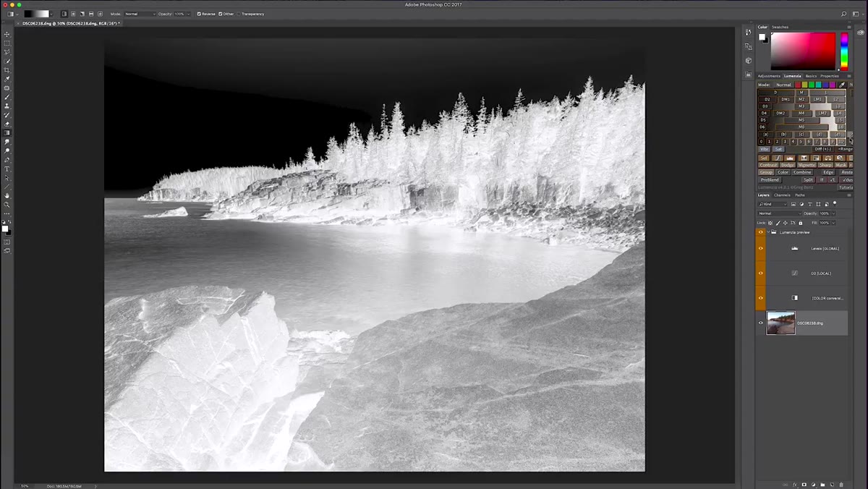Click the hue slider strip in Color panel
This screenshot has width=868, height=489.
click(x=843, y=51)
